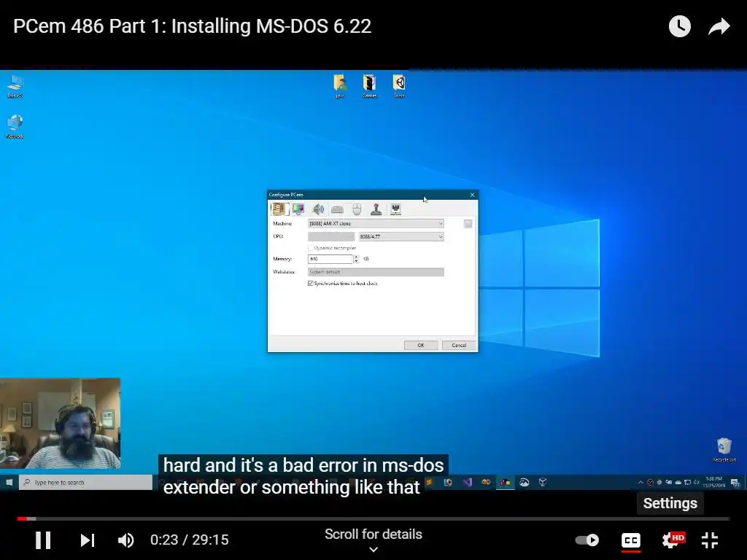
Task: Open the Windows notification center
Action: [735, 483]
